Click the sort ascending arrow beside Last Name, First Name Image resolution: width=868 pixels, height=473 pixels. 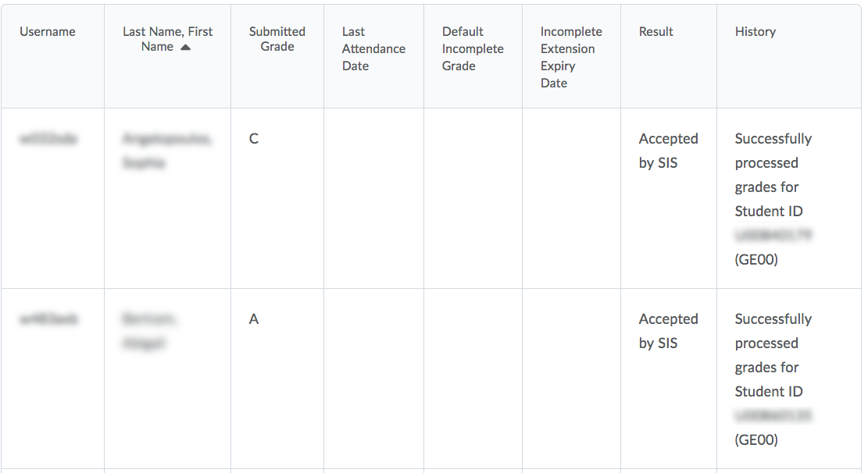[x=185, y=48]
